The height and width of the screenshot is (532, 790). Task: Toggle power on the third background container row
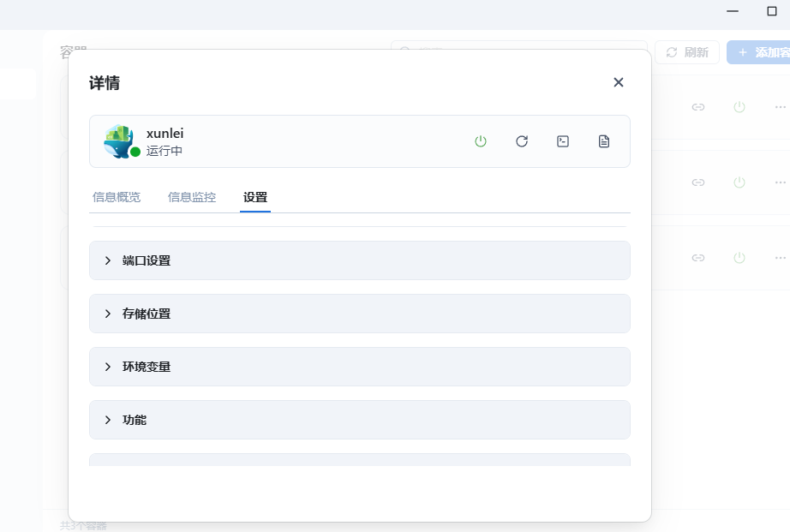coord(739,258)
